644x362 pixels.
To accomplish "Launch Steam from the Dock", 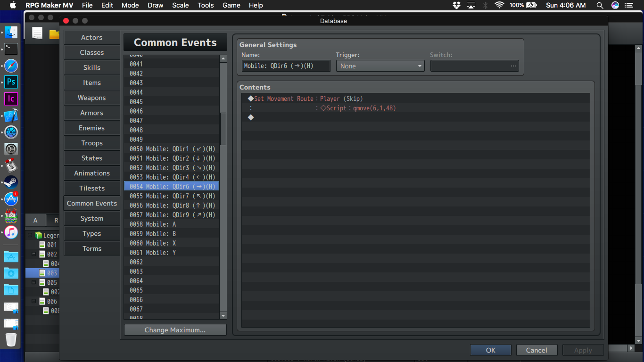I will click(x=11, y=182).
